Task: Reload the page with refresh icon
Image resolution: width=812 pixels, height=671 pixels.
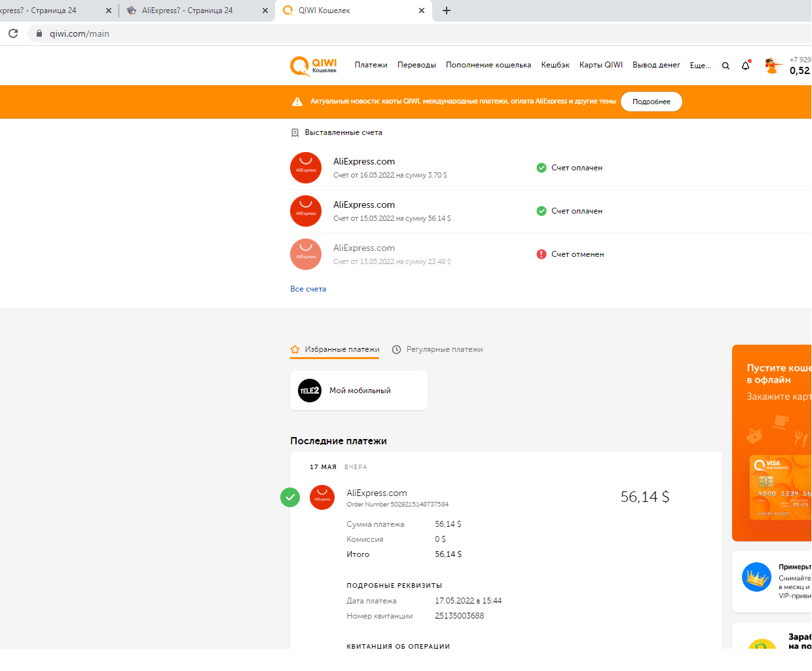Action: tap(13, 33)
